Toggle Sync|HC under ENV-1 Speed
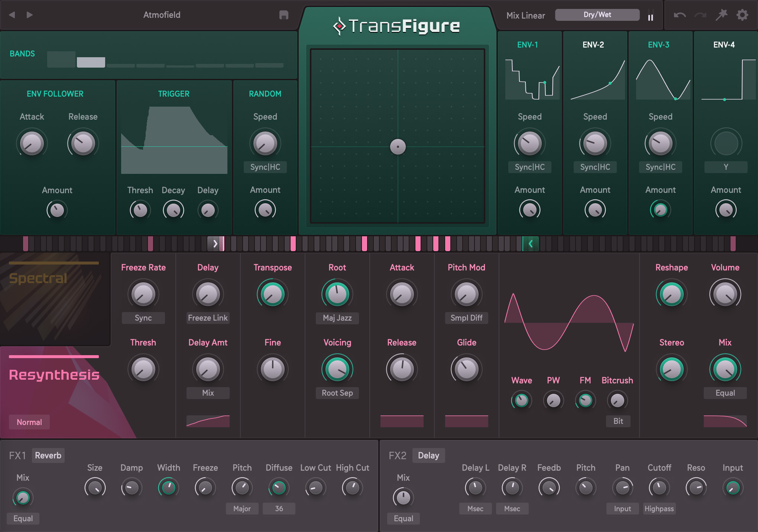758x532 pixels. tap(529, 167)
